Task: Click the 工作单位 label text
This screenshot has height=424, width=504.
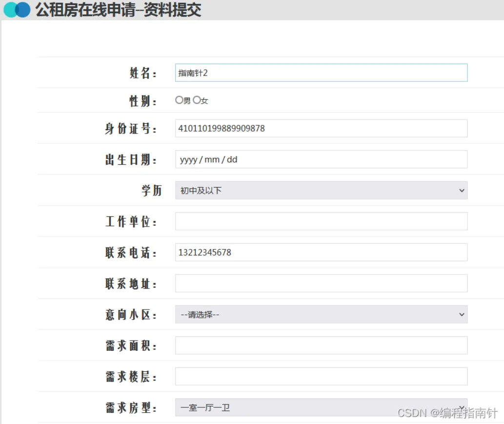Action: click(x=131, y=222)
